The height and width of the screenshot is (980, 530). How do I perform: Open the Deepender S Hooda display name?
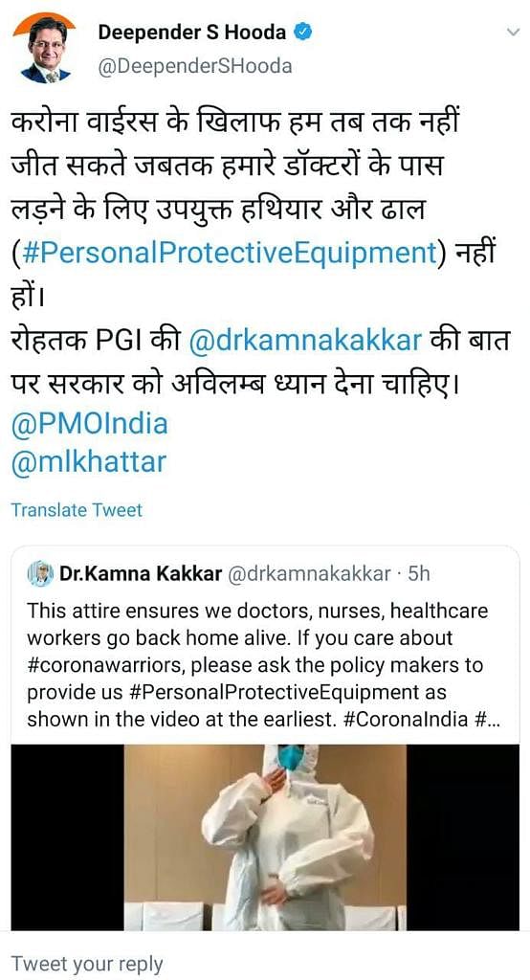(192, 33)
